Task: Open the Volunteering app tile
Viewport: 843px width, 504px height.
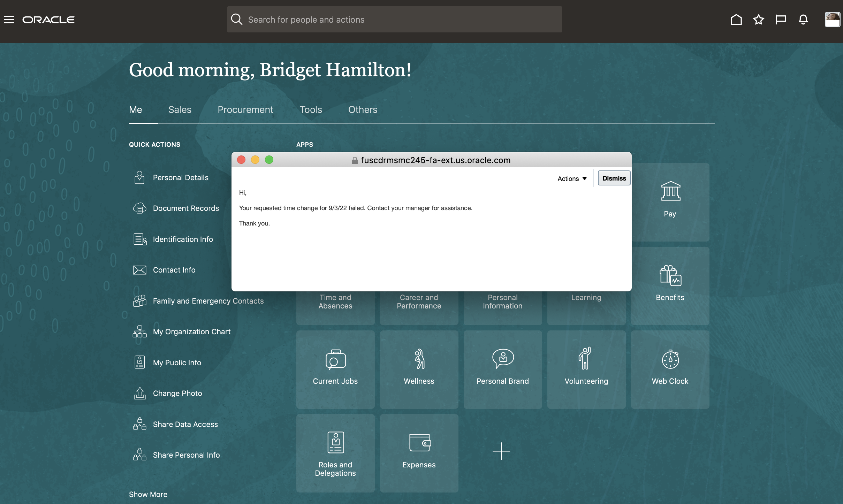Action: [x=586, y=369]
